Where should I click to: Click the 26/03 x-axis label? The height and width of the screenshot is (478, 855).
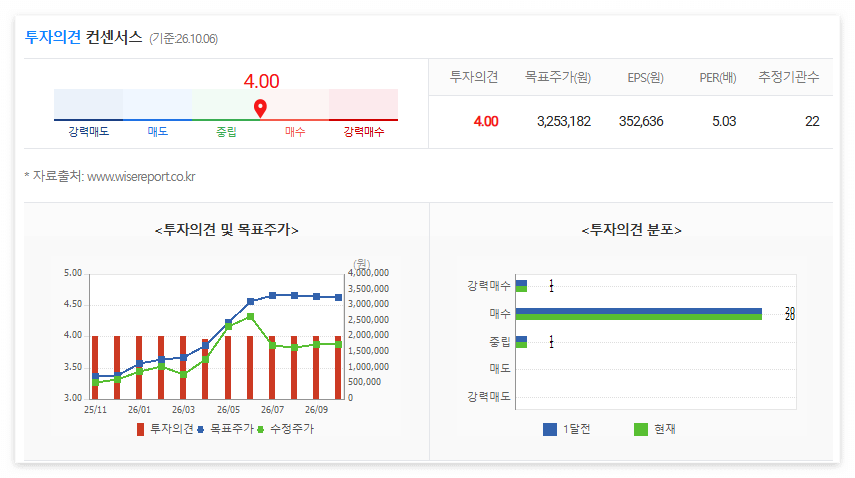click(183, 409)
